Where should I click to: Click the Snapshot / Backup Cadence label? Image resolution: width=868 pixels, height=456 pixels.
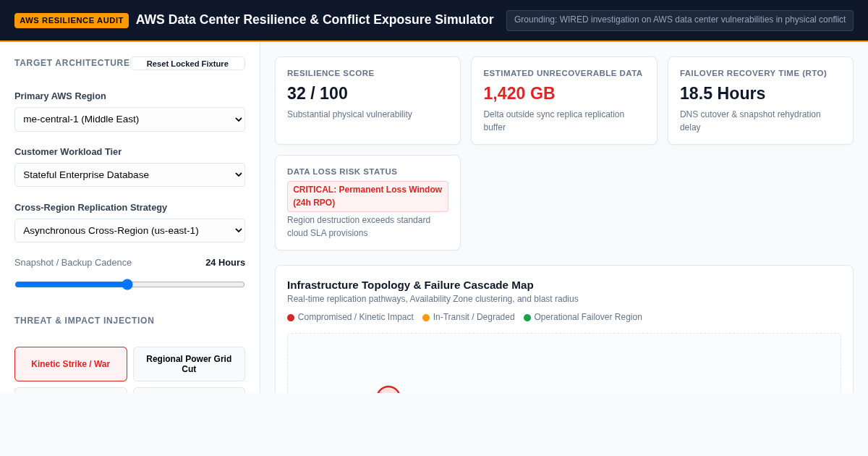pos(73,262)
